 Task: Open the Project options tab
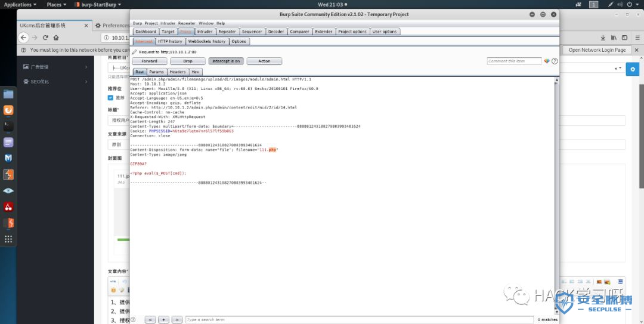[x=352, y=31]
